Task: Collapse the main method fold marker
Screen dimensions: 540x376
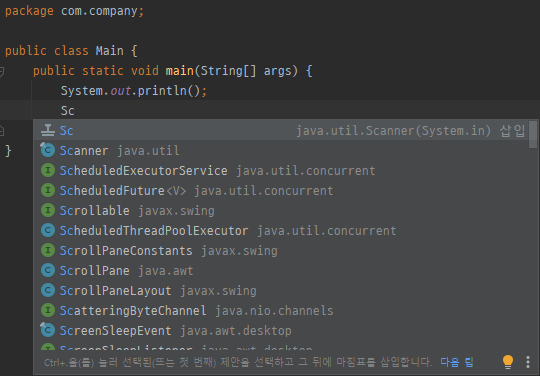Action: tap(2, 71)
